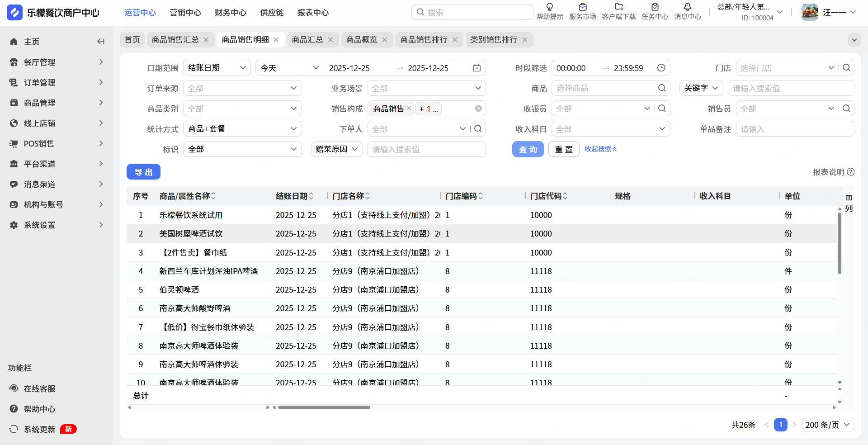Collapse the sidebar with the arrow icon
This screenshot has width=868, height=445.
[100, 42]
